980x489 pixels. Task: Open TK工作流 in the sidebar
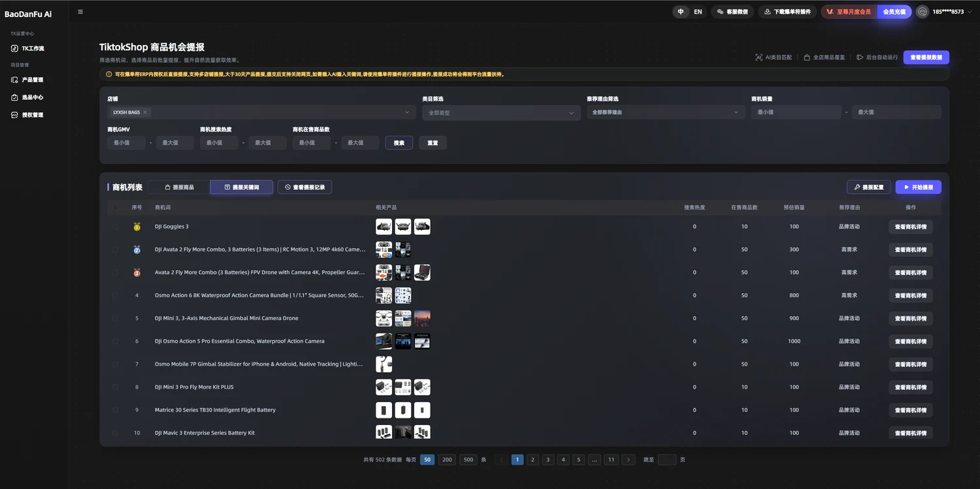(x=28, y=48)
